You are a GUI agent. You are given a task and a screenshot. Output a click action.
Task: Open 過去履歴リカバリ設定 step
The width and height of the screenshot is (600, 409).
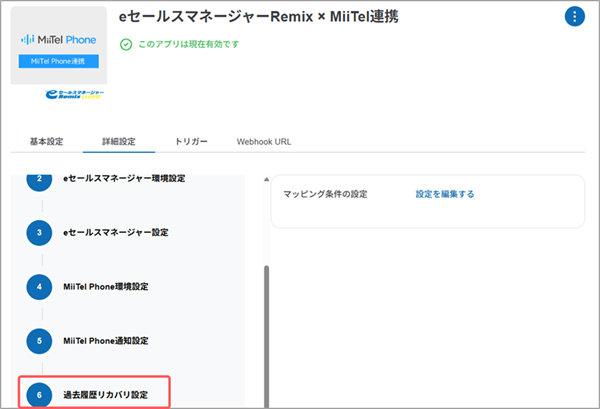pos(106,395)
